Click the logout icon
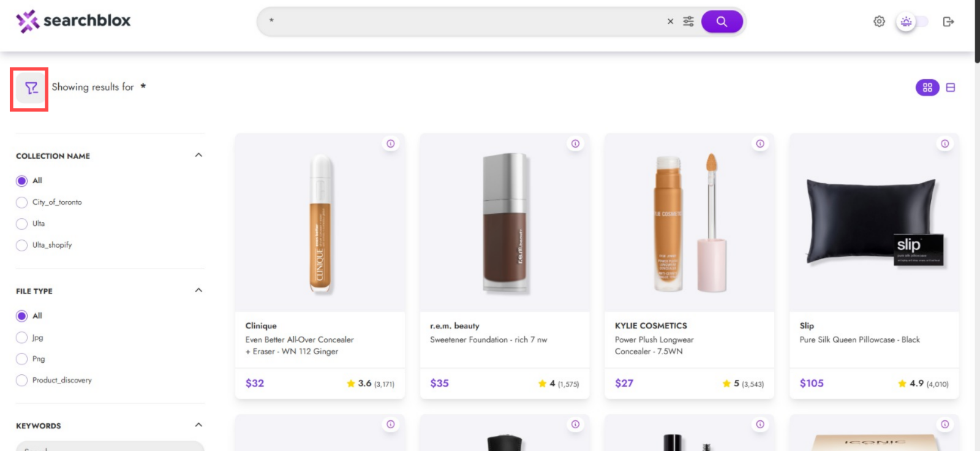The height and width of the screenshot is (451, 980). point(948,22)
